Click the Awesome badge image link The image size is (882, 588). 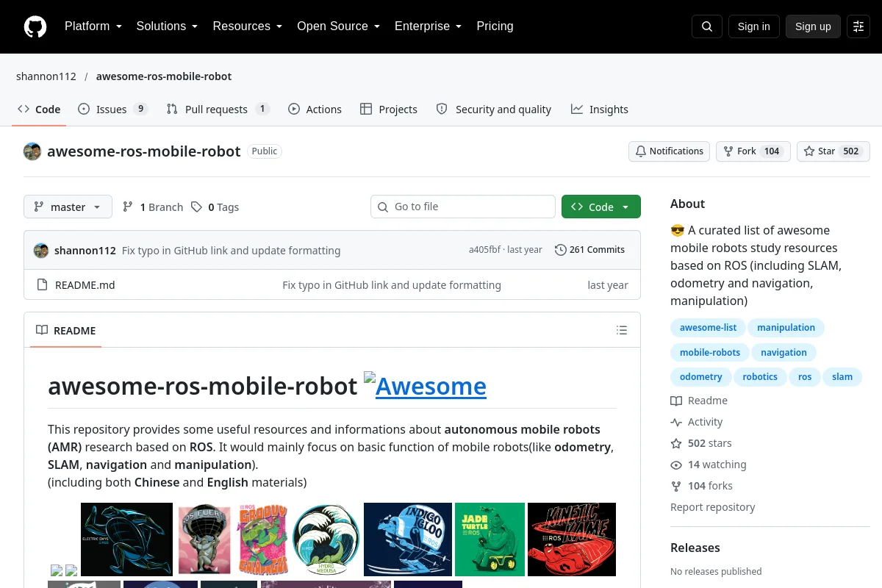[425, 385]
